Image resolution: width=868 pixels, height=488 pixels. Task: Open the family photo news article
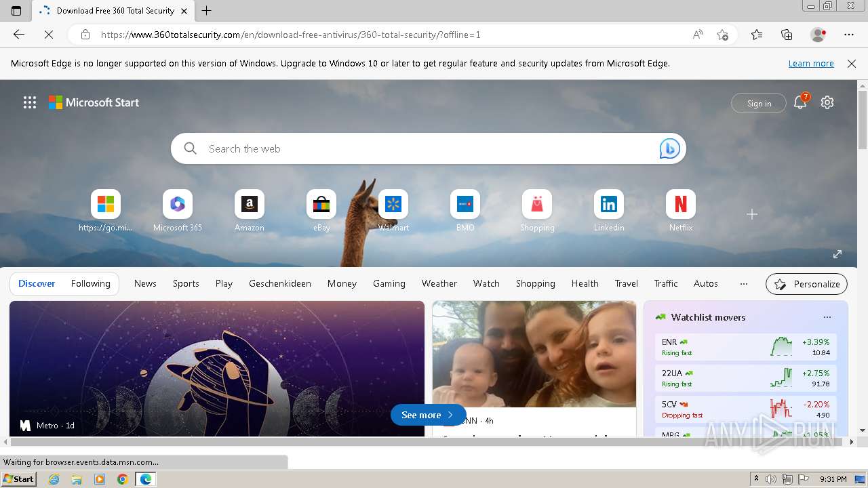[x=534, y=354]
